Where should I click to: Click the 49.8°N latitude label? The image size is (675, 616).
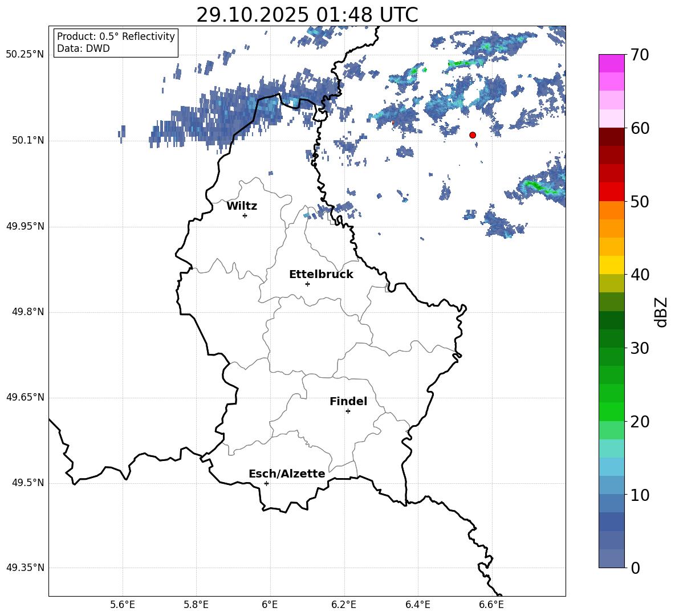[28, 312]
